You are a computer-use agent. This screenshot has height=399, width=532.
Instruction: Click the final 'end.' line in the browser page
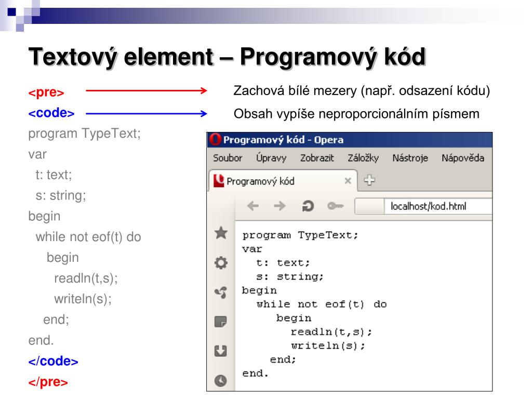pos(255,373)
